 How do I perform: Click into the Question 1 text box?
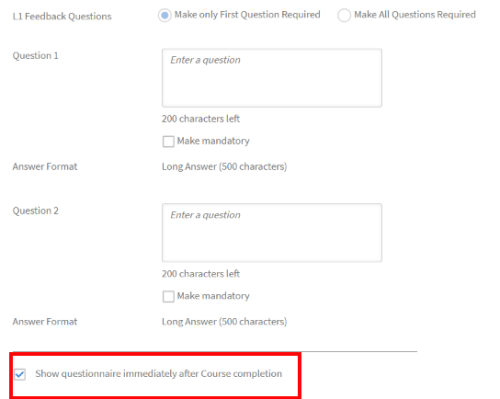[x=272, y=78]
